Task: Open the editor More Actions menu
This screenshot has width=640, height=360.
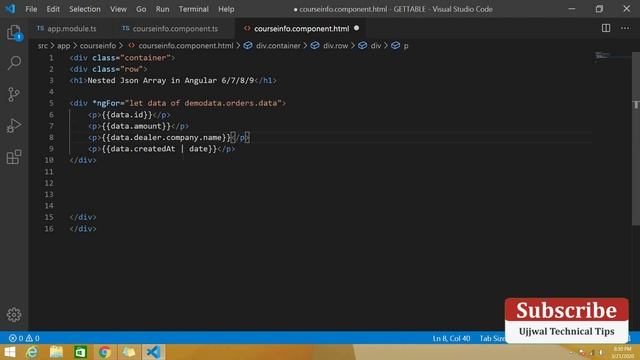Action: [625, 28]
